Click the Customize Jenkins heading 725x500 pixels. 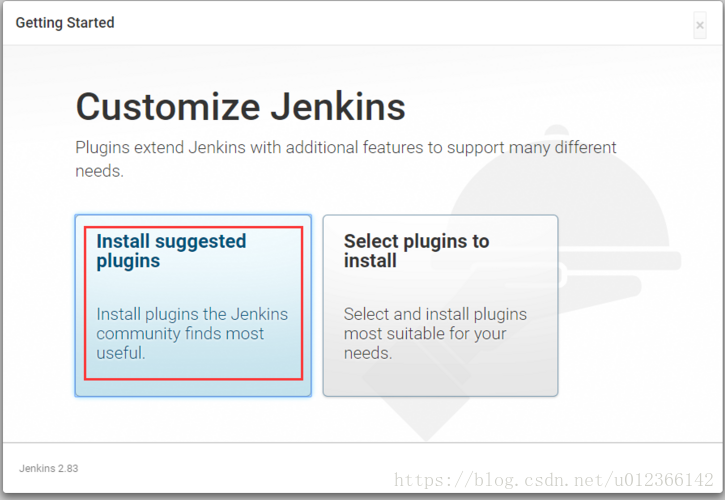point(240,107)
